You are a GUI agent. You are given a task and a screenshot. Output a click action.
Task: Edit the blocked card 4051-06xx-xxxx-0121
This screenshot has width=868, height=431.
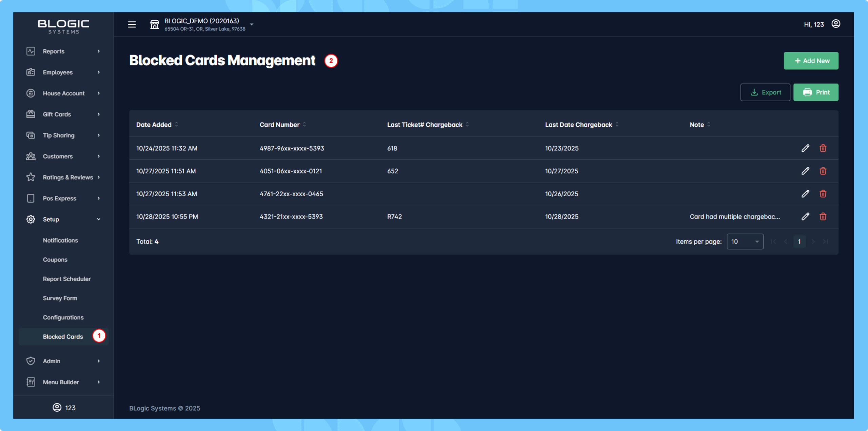click(805, 171)
